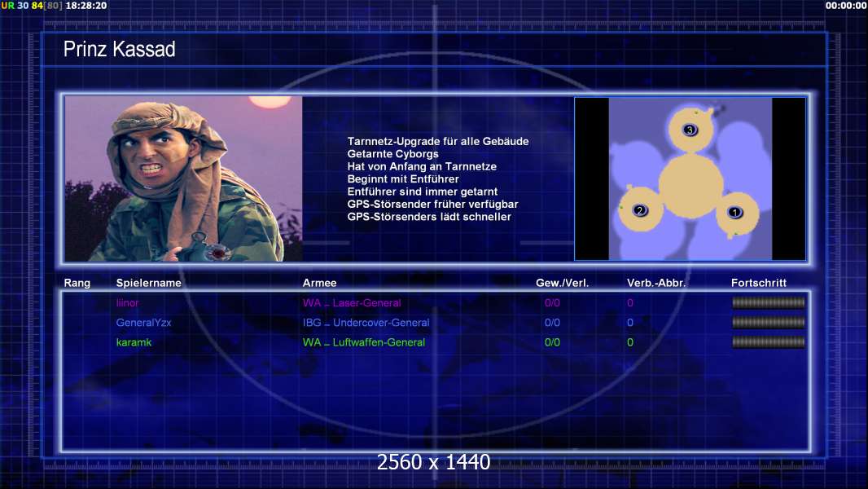Click 'Hat von Anfang an Tarnnetze' line
Image resolution: width=868 pixels, height=489 pixels.
[422, 167]
